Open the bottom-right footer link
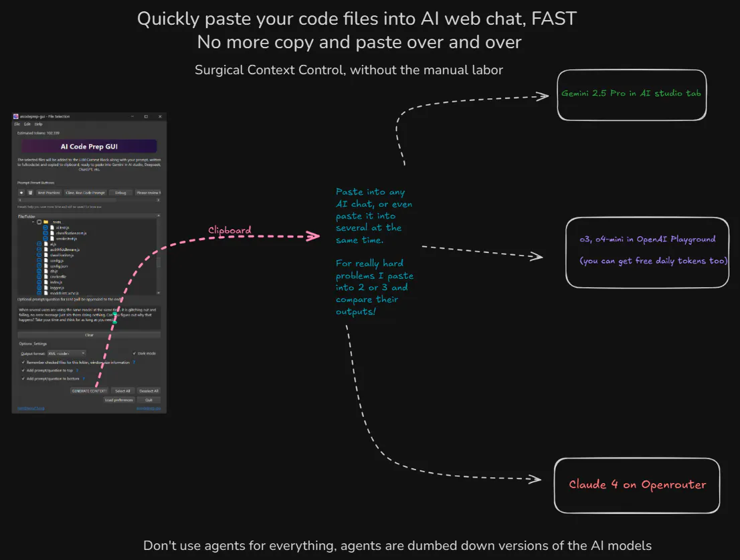 (149, 409)
